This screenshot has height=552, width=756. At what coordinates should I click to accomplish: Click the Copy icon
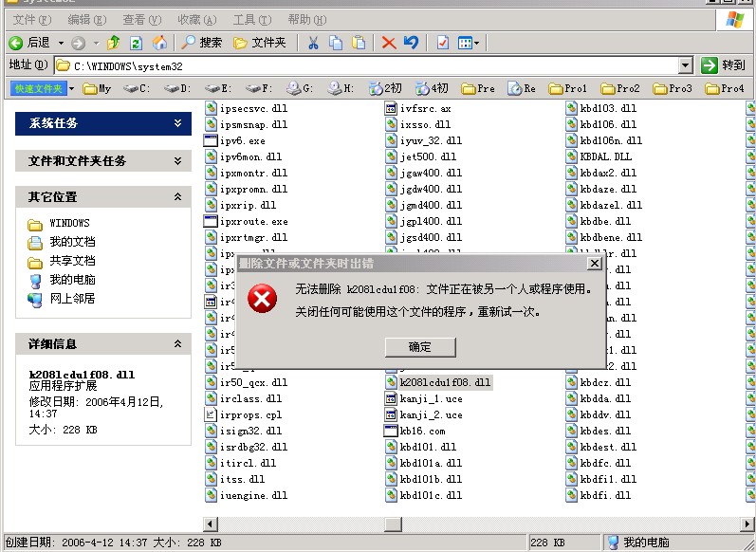pyautogui.click(x=336, y=43)
